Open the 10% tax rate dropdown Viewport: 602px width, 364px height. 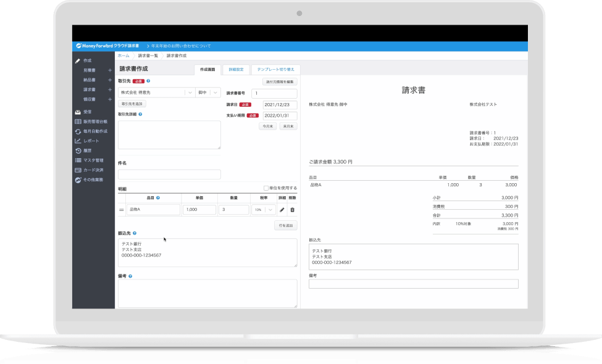point(264,210)
